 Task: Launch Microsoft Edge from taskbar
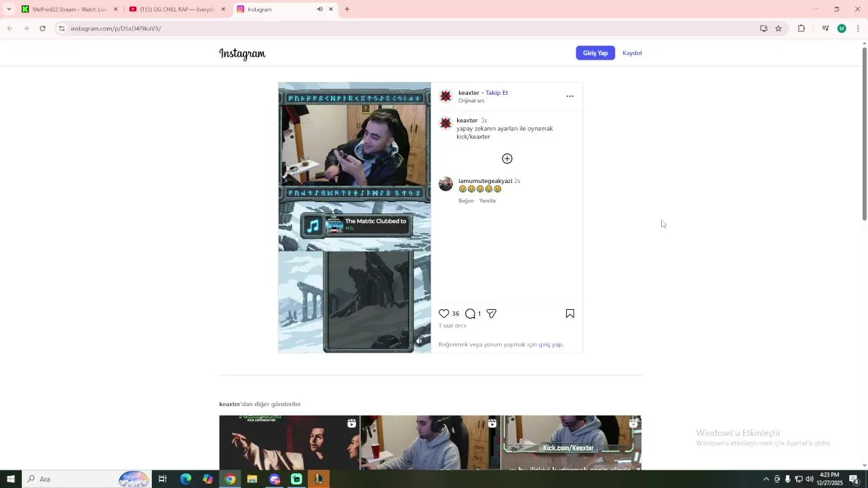coord(185,479)
